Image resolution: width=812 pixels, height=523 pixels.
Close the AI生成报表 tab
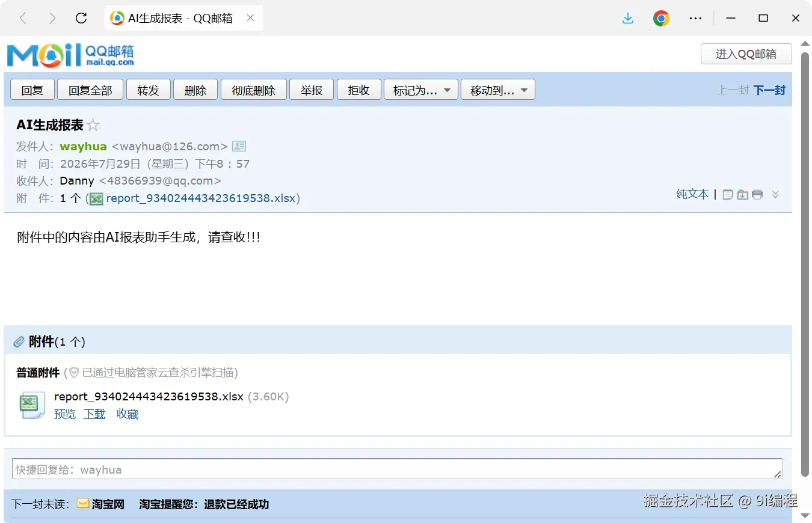coord(250,18)
